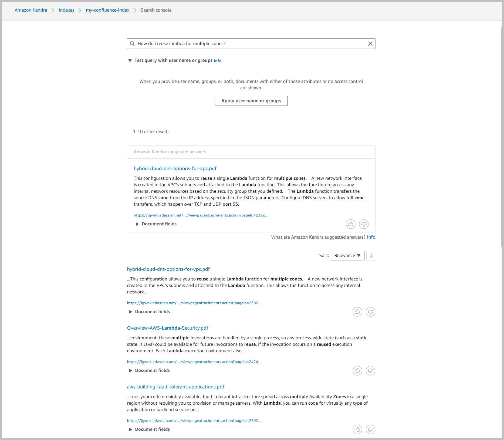Go to Amazon Kendra breadcrumb
Viewport: 504px width, 440px height.
(x=31, y=10)
